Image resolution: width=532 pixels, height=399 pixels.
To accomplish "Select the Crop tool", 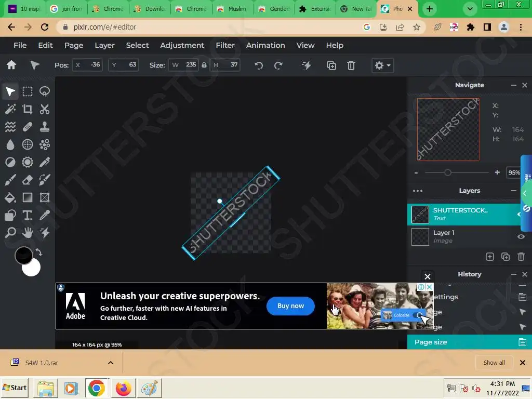I will [28, 109].
